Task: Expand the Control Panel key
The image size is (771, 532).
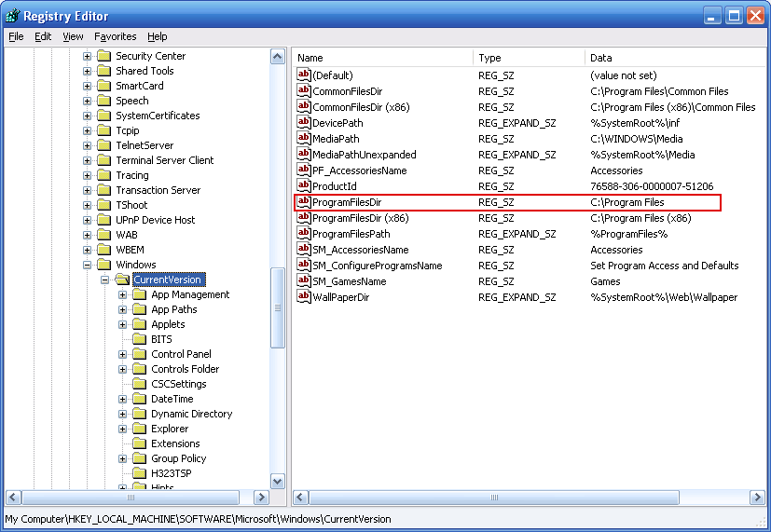Action: 122,354
